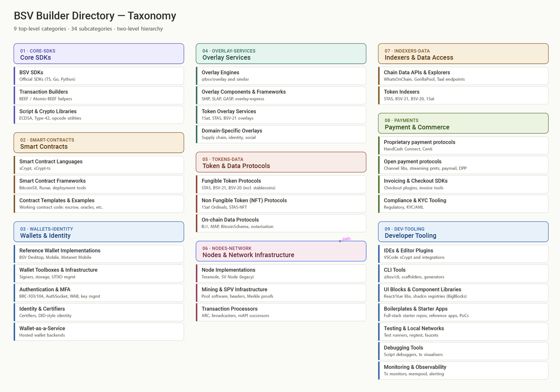
Task: Select the Contract Templates & Examples card
Action: click(99, 204)
